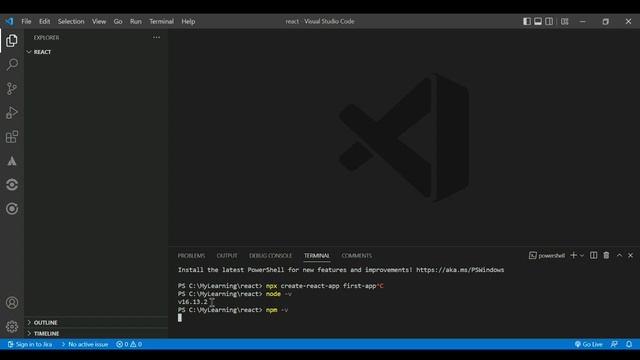The height and width of the screenshot is (360, 640).
Task: Open the Manage settings gear
Action: pos(12,327)
